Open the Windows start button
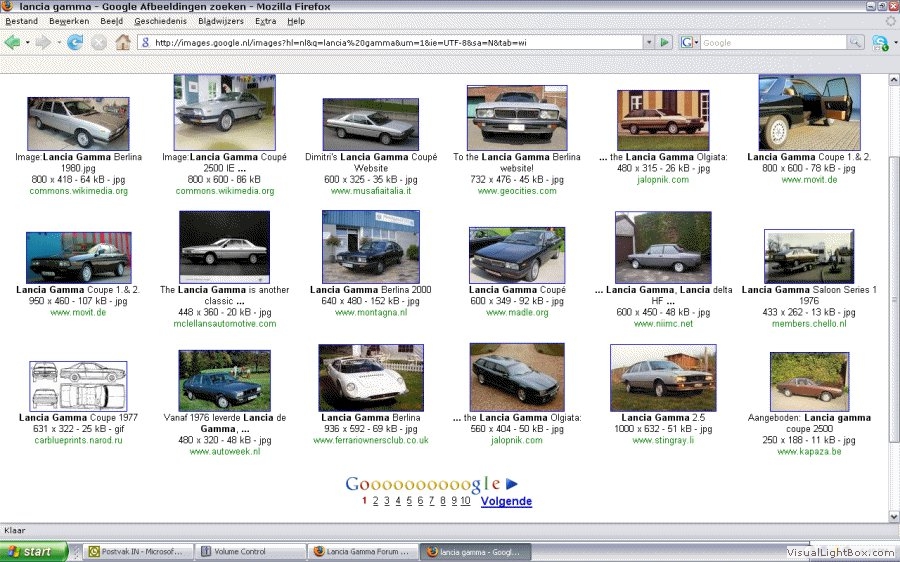The width and height of the screenshot is (900, 562). click(x=33, y=552)
